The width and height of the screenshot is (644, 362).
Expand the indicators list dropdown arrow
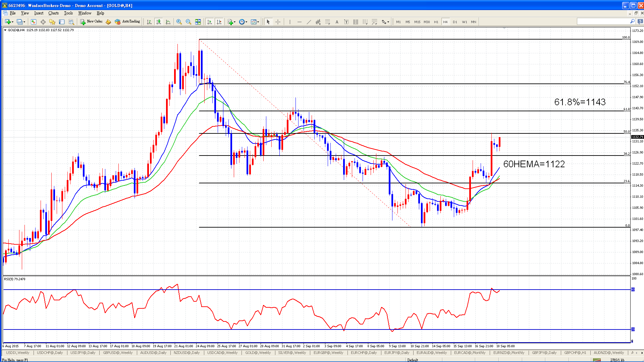[x=235, y=22]
